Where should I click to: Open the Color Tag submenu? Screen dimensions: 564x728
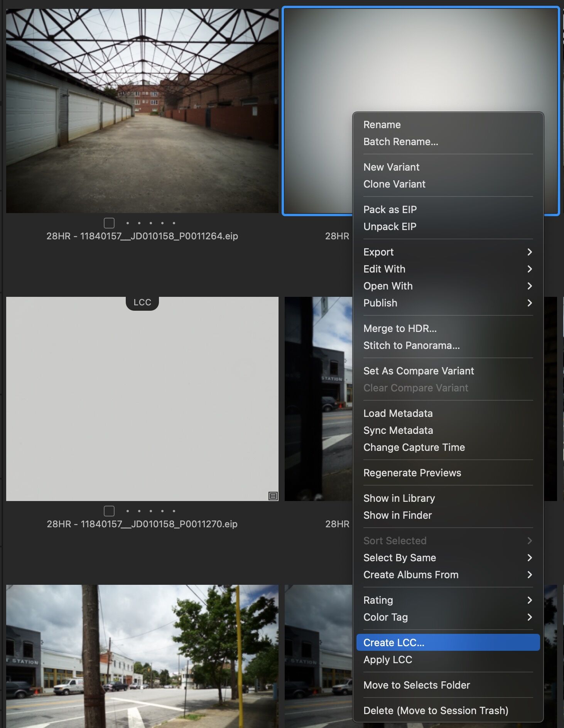click(448, 617)
